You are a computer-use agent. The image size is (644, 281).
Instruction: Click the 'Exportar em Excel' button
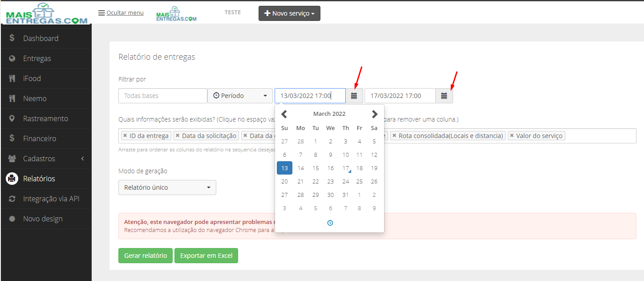207,256
